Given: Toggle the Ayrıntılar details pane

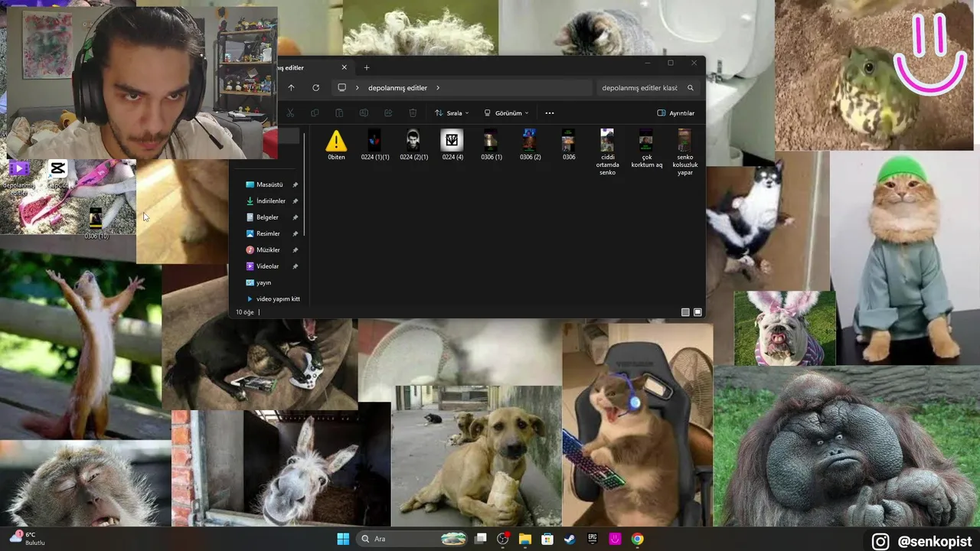Looking at the screenshot, I should point(676,113).
